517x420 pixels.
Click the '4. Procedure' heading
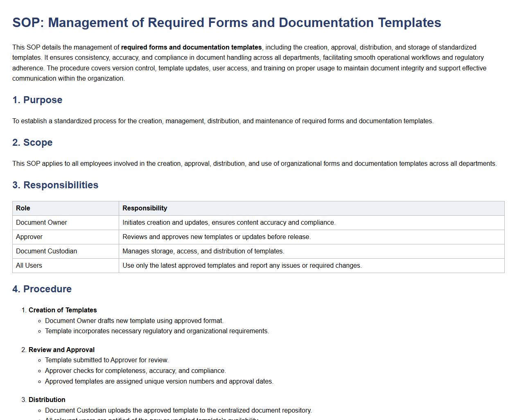(42, 289)
